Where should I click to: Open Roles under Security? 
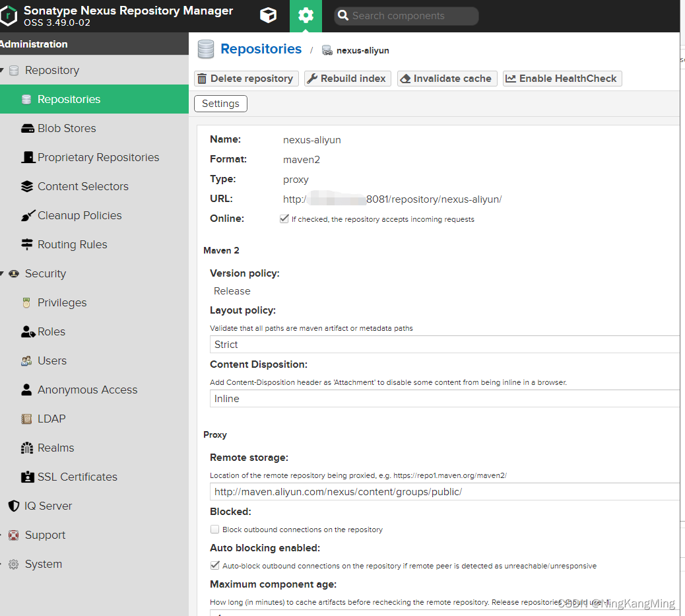pos(51,332)
